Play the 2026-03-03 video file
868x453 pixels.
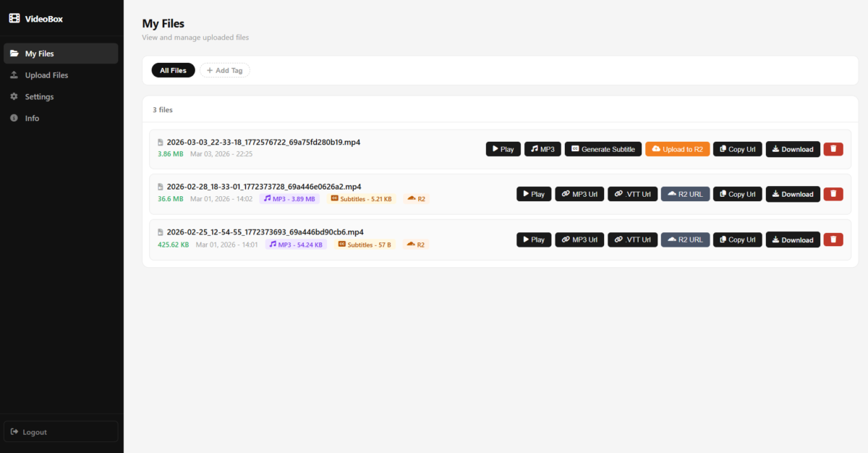tap(503, 149)
